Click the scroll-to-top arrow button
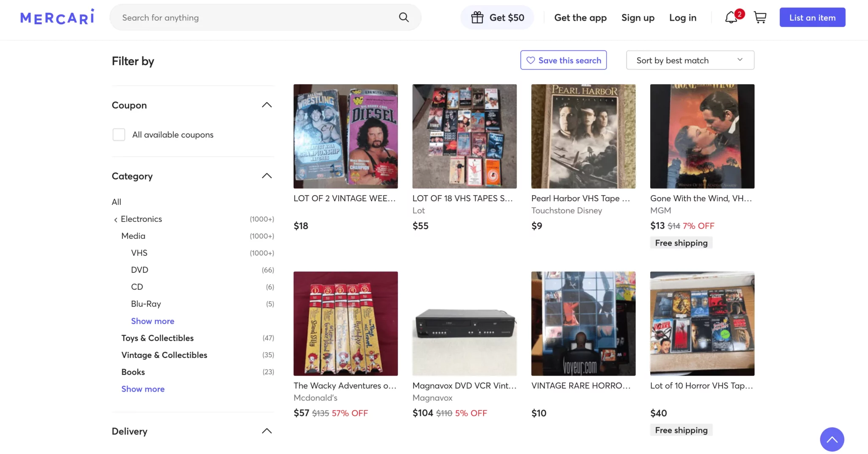Image resolution: width=868 pixels, height=454 pixels. (832, 439)
